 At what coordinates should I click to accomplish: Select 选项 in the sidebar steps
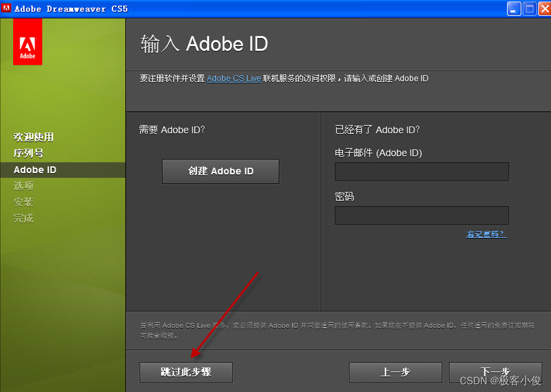(24, 186)
